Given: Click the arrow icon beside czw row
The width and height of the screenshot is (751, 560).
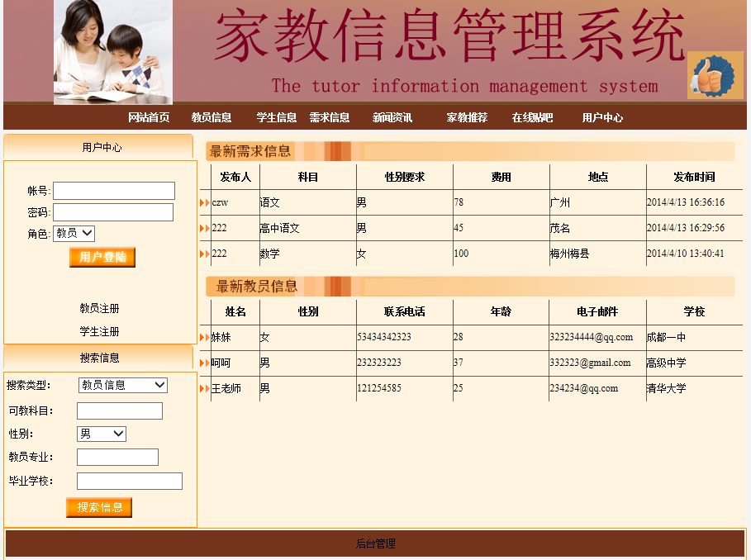Looking at the screenshot, I should pyautogui.click(x=205, y=202).
